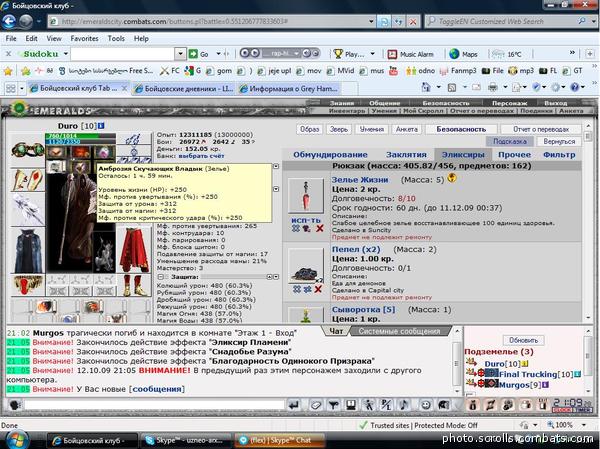The image size is (600, 449).
Task: Open the File menu
Action: point(11,38)
